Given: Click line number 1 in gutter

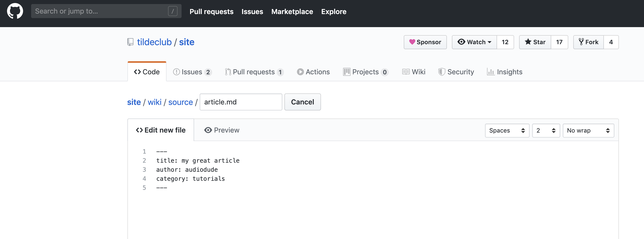Looking at the screenshot, I should (x=144, y=152).
